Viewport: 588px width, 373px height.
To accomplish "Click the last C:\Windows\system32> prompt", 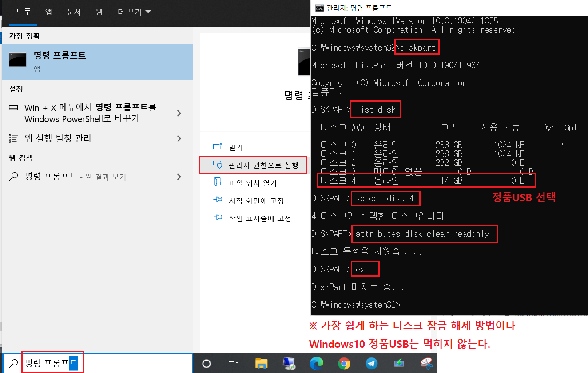I will pos(356,305).
